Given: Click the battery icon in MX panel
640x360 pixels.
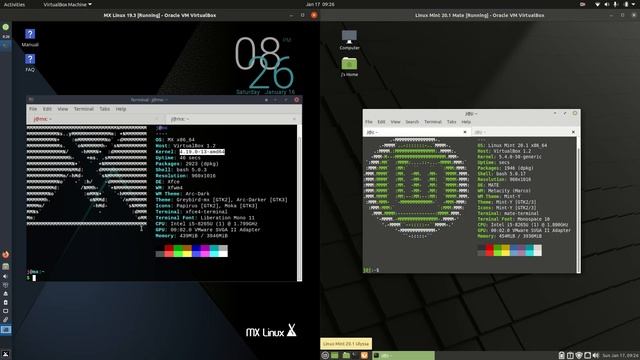Looking at the screenshot, I should pos(6,302).
